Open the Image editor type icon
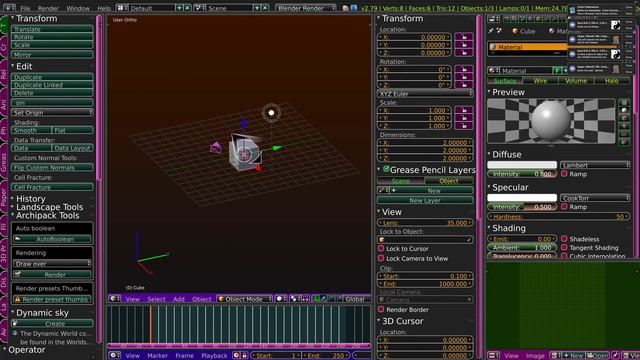Screen dimensions: 640x360 click(x=494, y=355)
